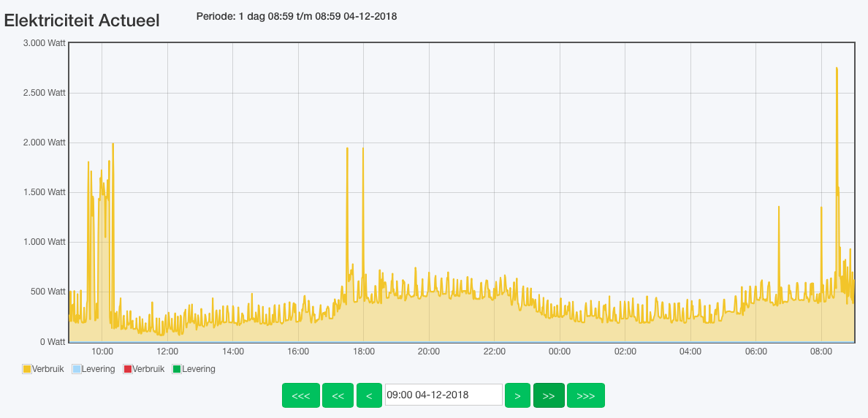Click the single < previous button
Screen dimensions: 868x418
(x=369, y=395)
